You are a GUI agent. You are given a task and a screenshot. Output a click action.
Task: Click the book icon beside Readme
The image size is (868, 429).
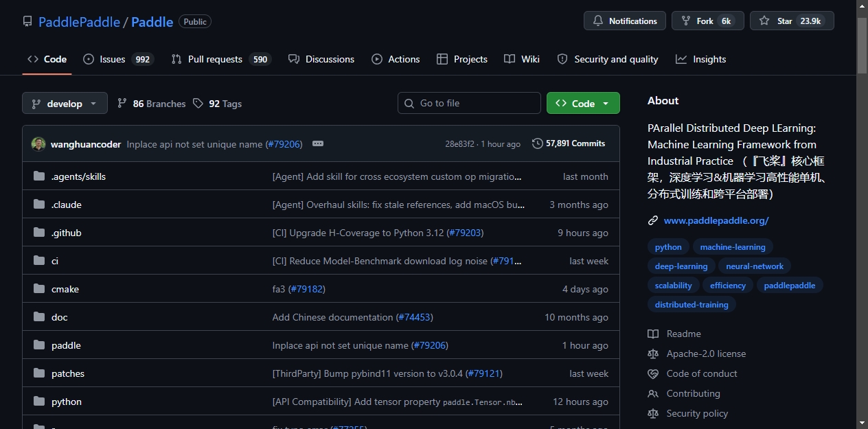point(653,334)
